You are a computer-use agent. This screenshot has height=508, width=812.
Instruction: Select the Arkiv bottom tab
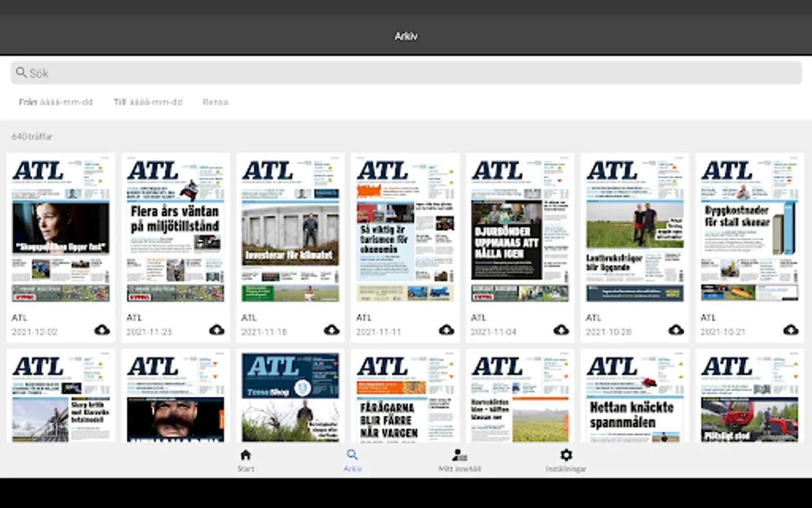click(x=352, y=461)
